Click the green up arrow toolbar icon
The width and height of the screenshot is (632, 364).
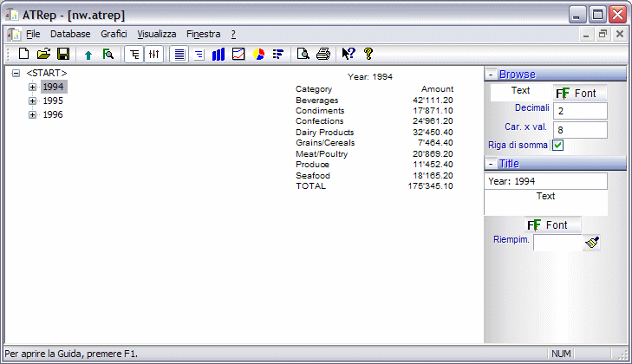click(x=88, y=55)
